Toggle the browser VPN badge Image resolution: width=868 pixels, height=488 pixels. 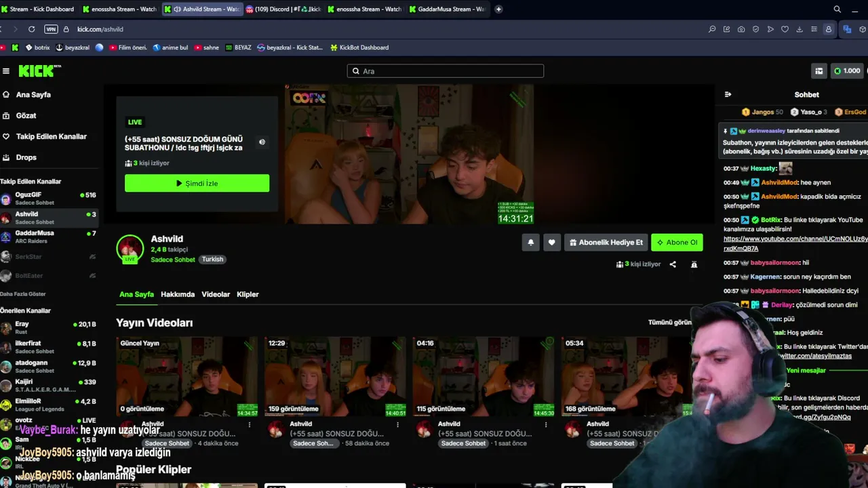pos(51,29)
